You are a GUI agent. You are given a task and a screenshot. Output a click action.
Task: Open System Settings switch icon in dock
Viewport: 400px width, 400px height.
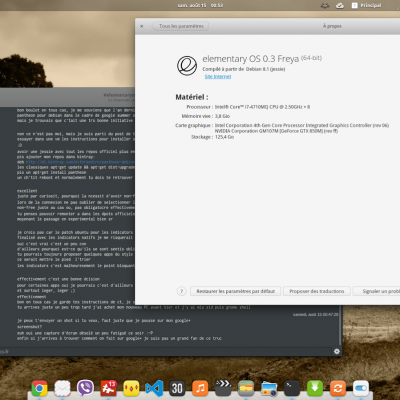point(361,388)
